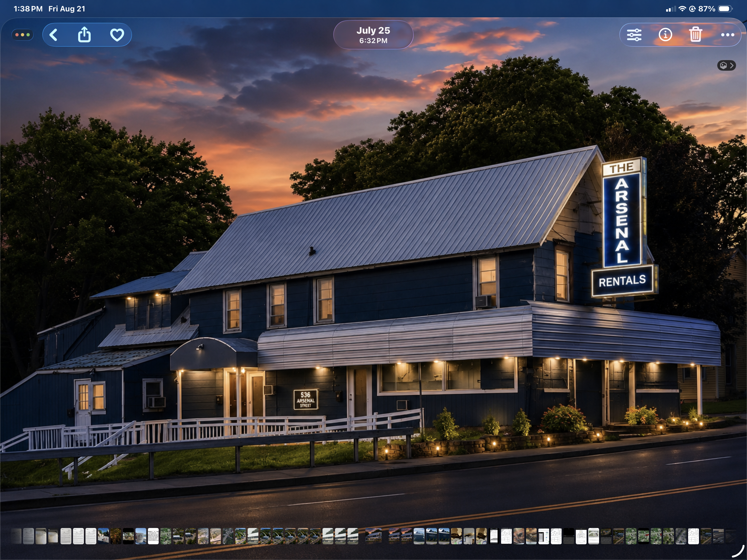Delete the photo with the trash icon

(x=696, y=34)
